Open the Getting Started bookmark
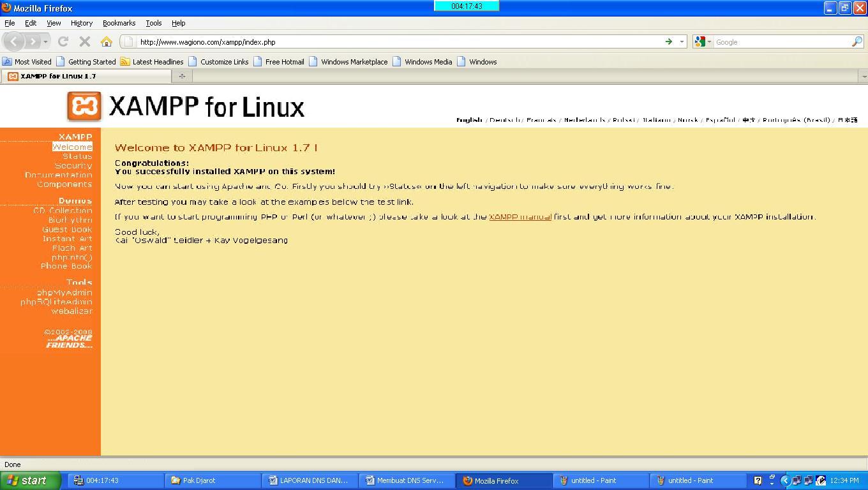 [86, 62]
